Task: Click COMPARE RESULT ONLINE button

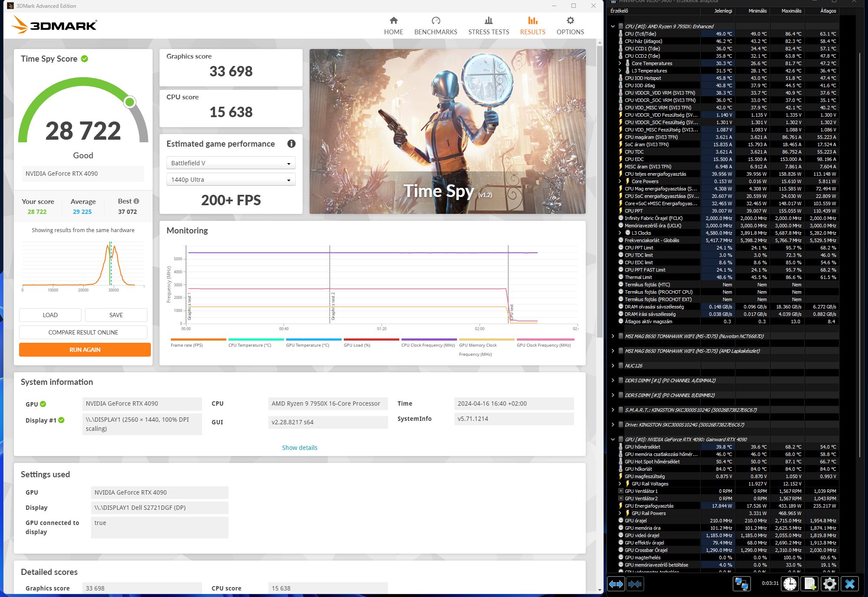Action: click(x=83, y=332)
